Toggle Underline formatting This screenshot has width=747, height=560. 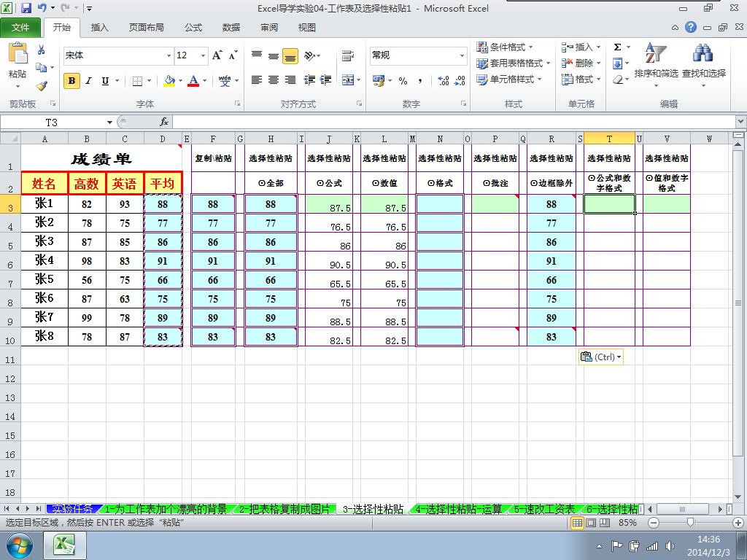pyautogui.click(x=105, y=81)
